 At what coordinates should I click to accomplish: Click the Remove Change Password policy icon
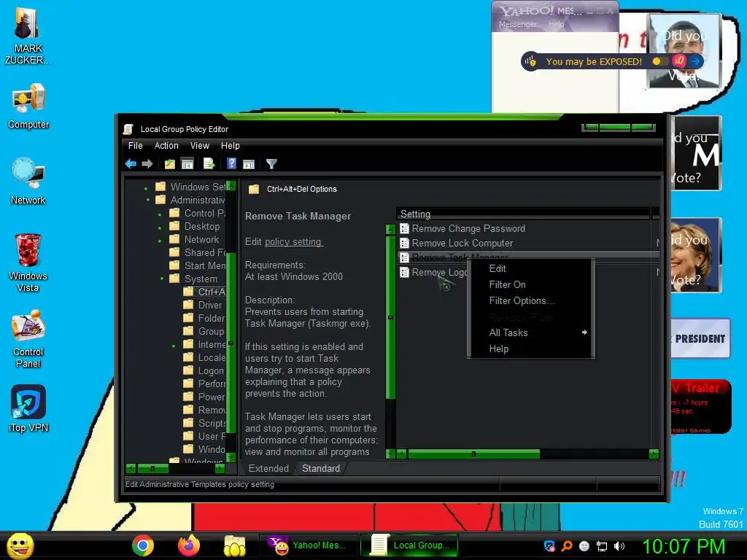[x=404, y=228]
